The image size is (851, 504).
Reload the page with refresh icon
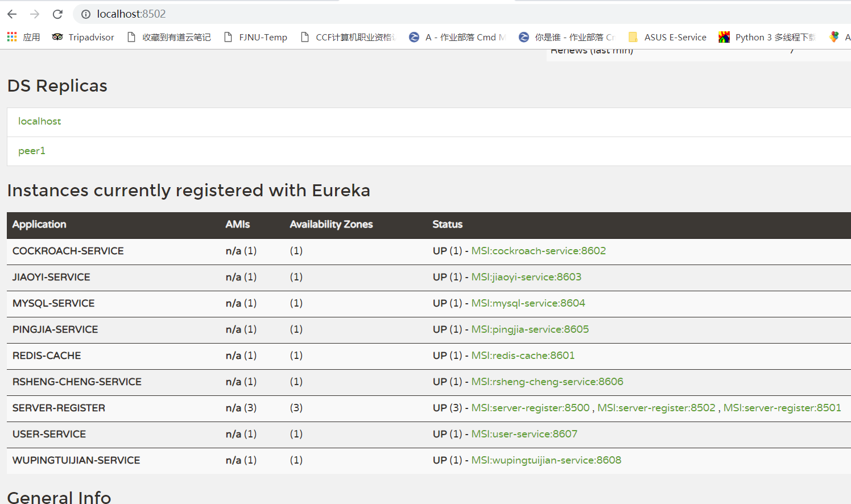pyautogui.click(x=57, y=14)
